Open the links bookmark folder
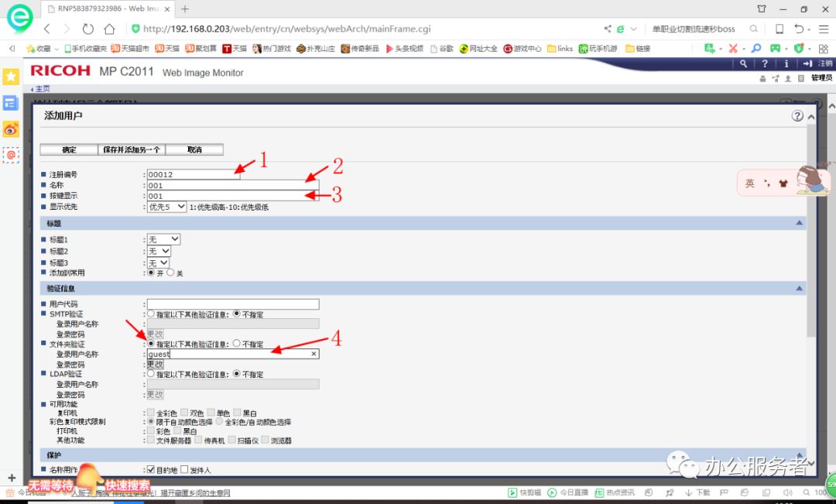This screenshot has height=504, width=836. [560, 49]
